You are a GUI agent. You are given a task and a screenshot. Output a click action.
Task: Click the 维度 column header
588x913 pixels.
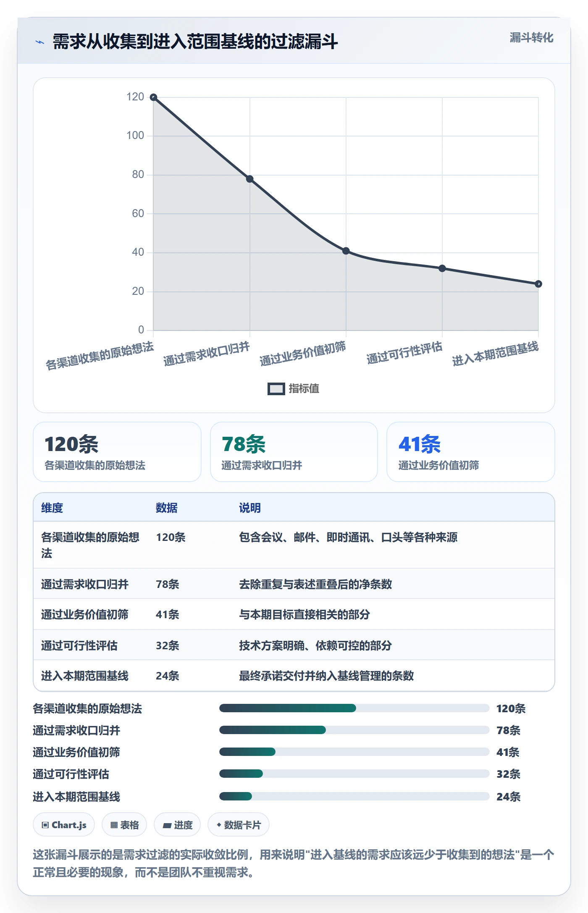click(x=52, y=508)
